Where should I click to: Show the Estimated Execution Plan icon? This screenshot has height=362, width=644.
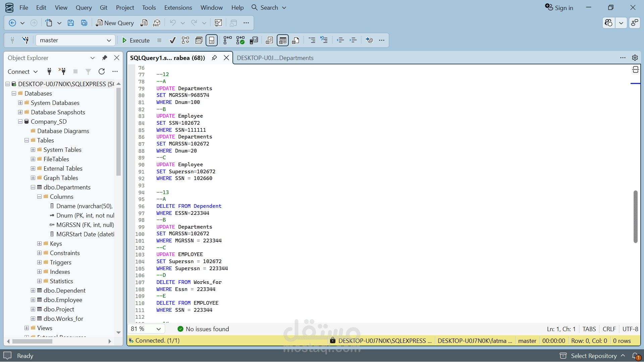(185, 40)
